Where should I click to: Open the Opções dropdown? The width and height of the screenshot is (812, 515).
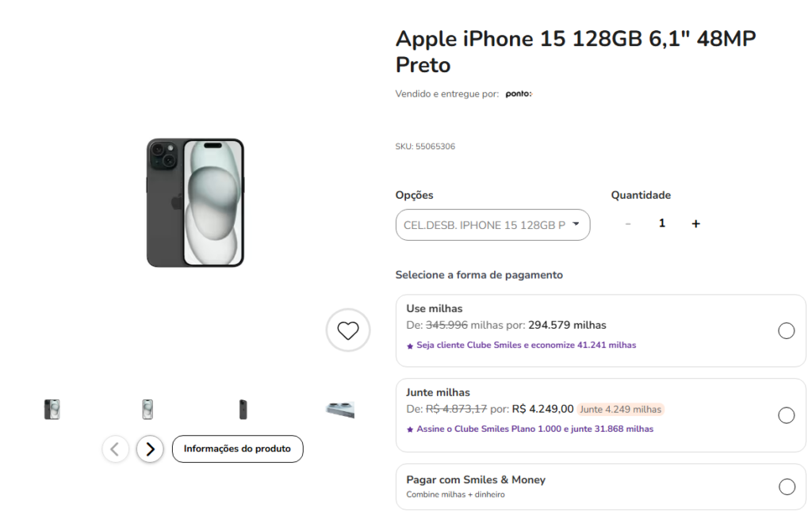coord(492,225)
